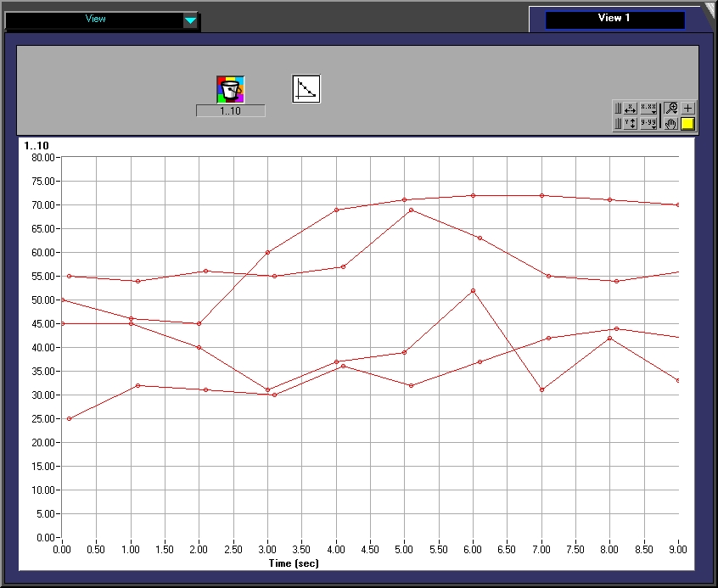Click the Time (sec) axis label
This screenshot has width=718, height=588.
pyautogui.click(x=292, y=563)
